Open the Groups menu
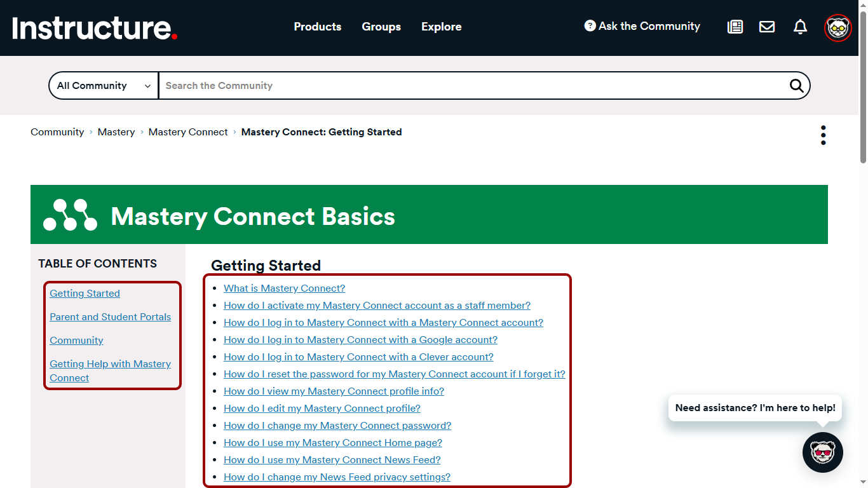Viewport: 868px width, 488px height. click(x=381, y=27)
